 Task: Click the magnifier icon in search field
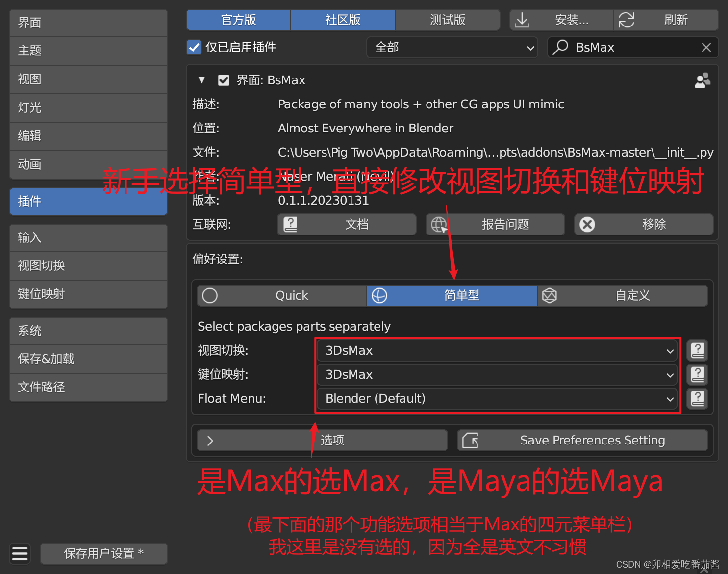pyautogui.click(x=560, y=47)
